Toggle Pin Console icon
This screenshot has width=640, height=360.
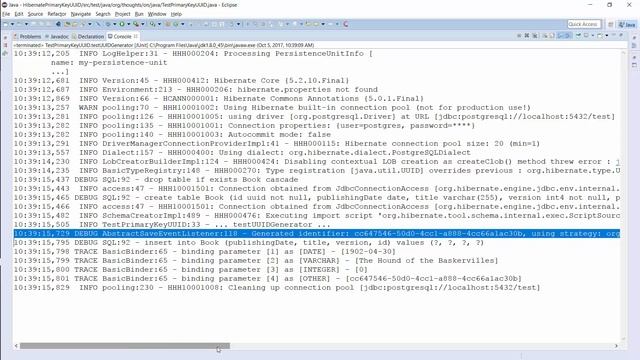click(x=578, y=36)
